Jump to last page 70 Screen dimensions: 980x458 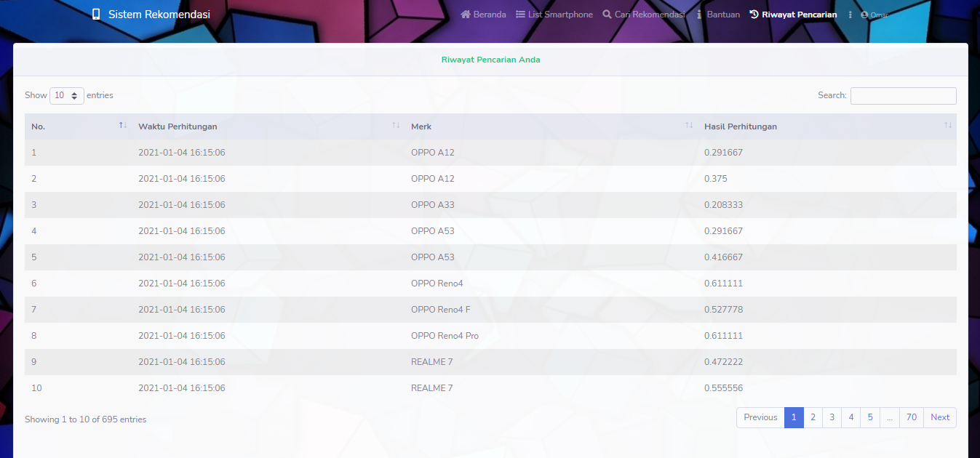[x=912, y=417]
